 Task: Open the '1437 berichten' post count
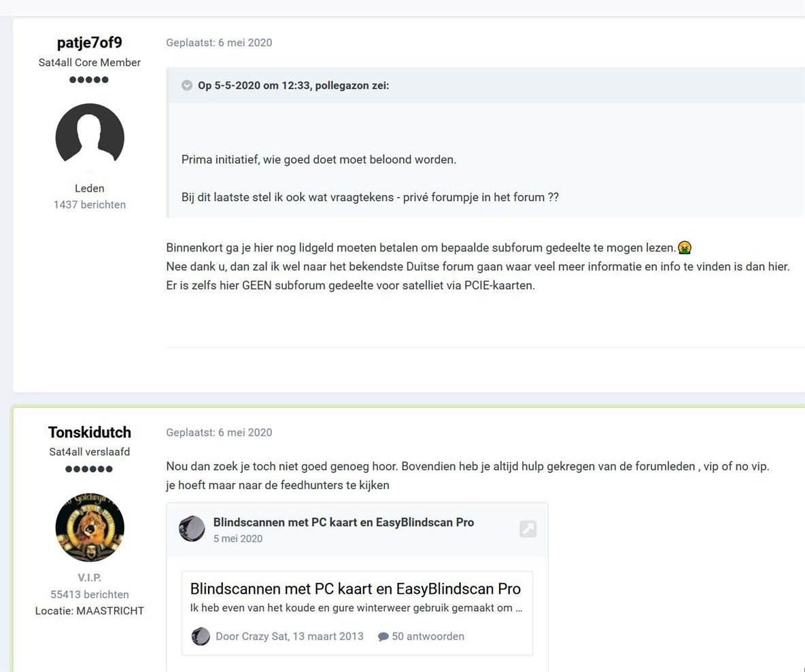coord(89,205)
